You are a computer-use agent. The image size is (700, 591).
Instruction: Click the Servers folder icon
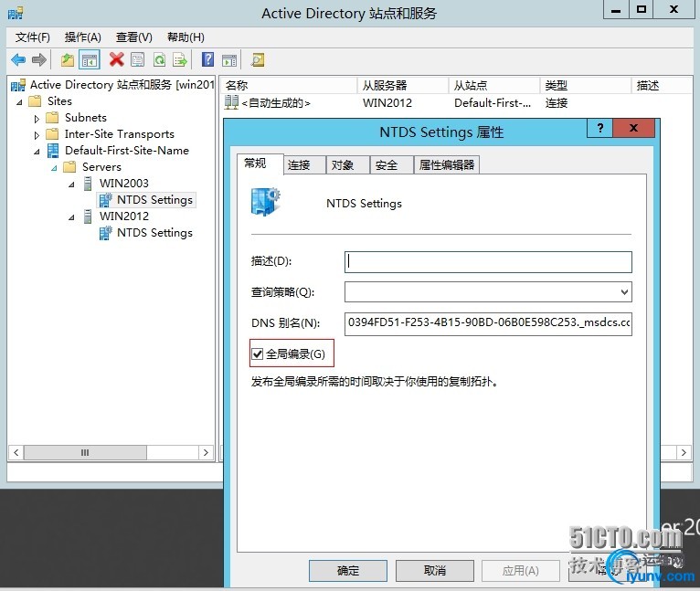(x=69, y=167)
